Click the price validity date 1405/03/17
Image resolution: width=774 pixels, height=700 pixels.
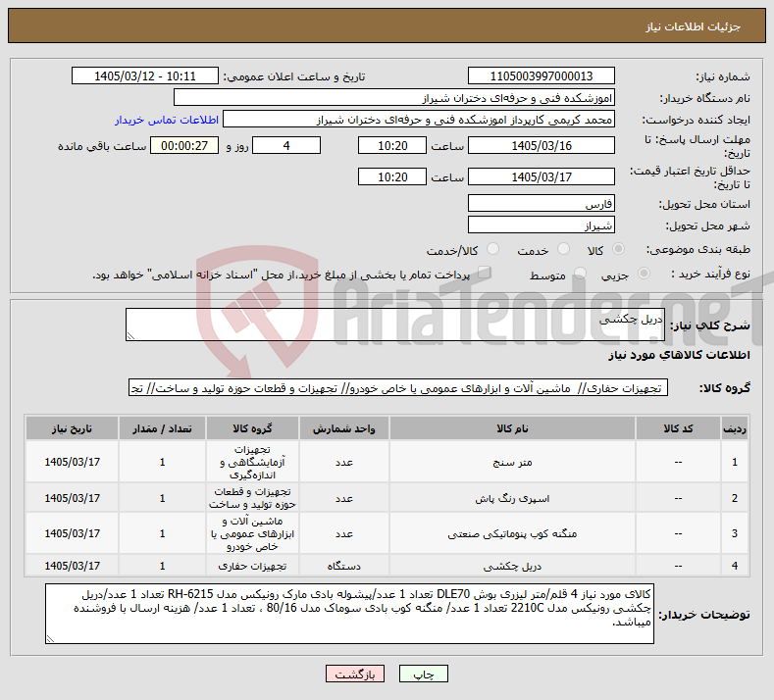coord(541,176)
